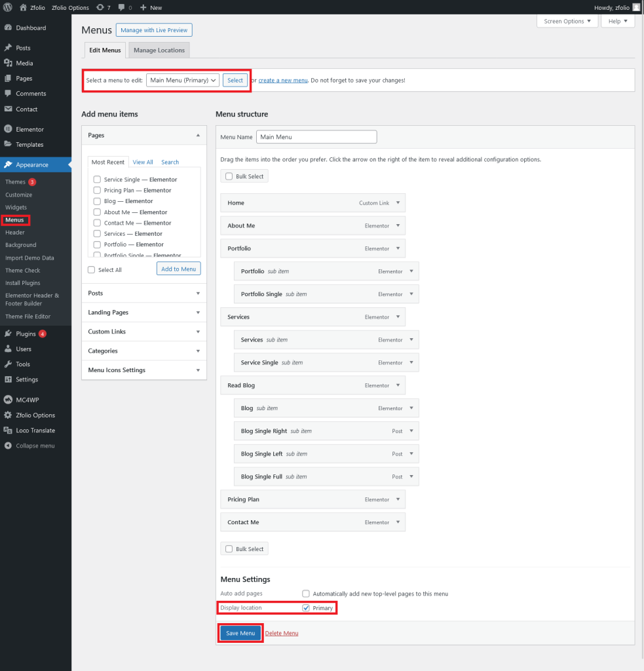Click the Save Menu button
644x671 pixels.
coord(240,633)
